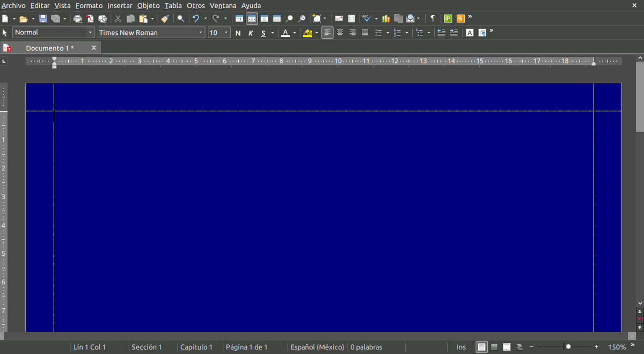644x354 pixels.
Task: Jump to previous page double-arrow button
Action: [x=640, y=312]
